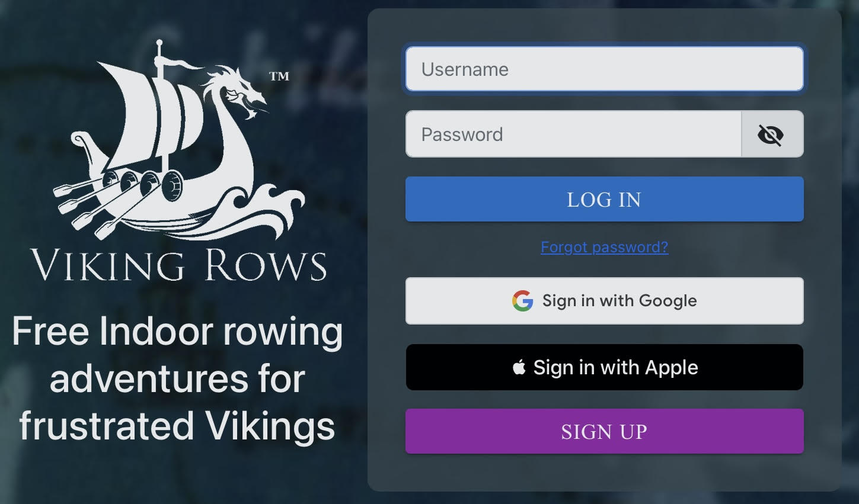Click the purple SIGN UP button

(x=604, y=431)
